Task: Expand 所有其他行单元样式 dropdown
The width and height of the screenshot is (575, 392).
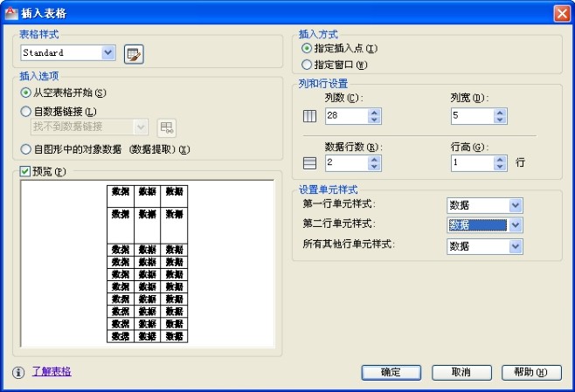Action: (x=516, y=247)
